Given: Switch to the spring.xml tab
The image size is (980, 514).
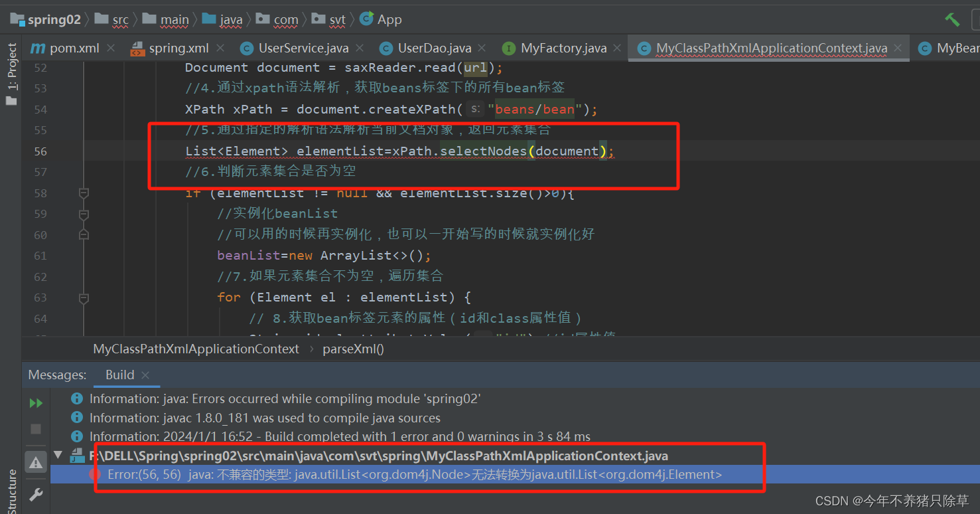Looking at the screenshot, I should [178, 48].
